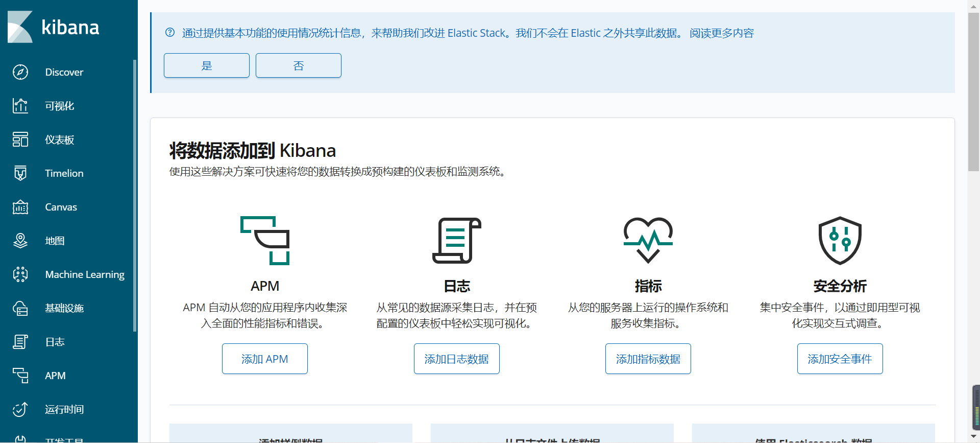This screenshot has width=980, height=443.
Task: Open Timelion via its shield icon
Action: point(20,173)
